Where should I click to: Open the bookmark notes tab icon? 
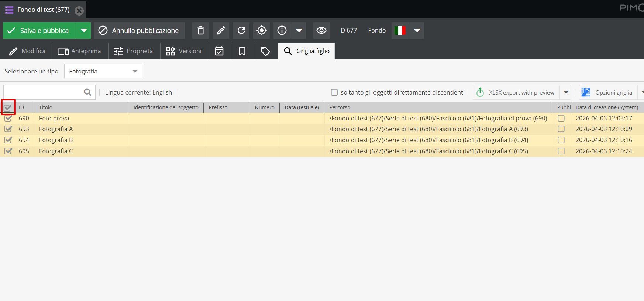pyautogui.click(x=242, y=51)
